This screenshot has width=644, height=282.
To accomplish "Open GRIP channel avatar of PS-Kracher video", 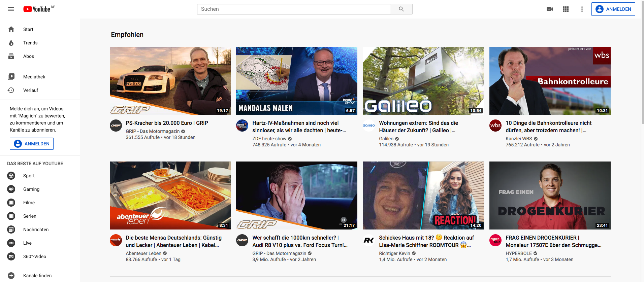I will pyautogui.click(x=116, y=126).
